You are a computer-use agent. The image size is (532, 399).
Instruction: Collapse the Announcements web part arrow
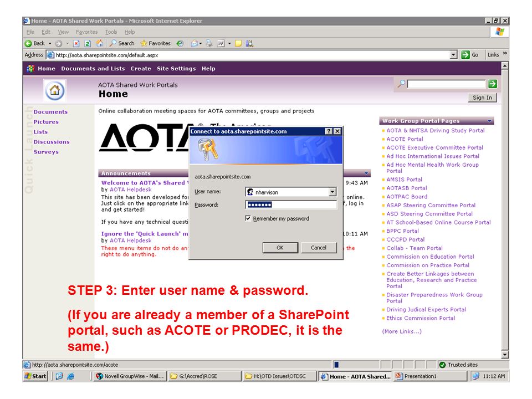pyautogui.click(x=366, y=173)
